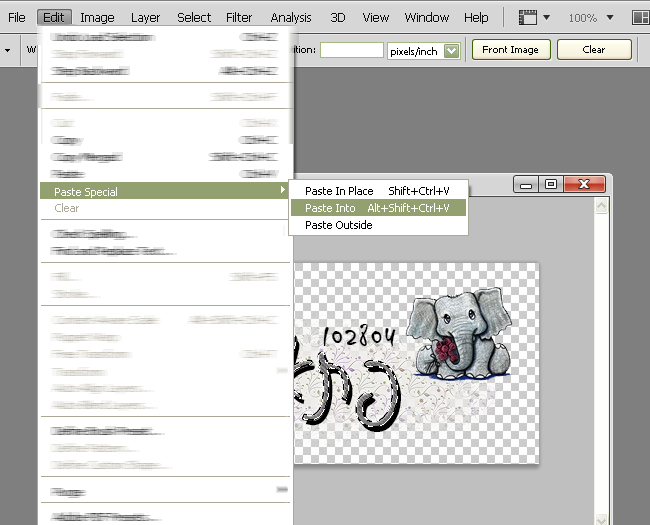Click the elephant image on canvas
650x525 pixels.
pos(458,334)
